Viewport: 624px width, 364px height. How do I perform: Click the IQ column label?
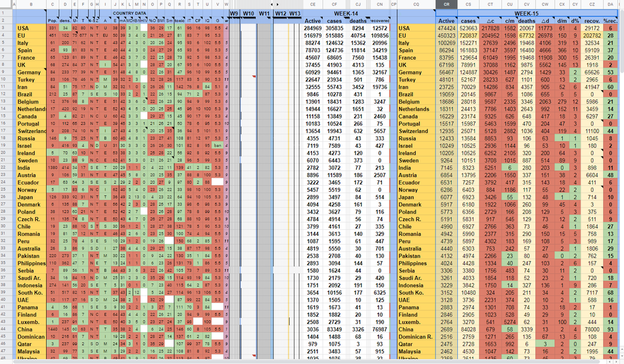click(208, 21)
